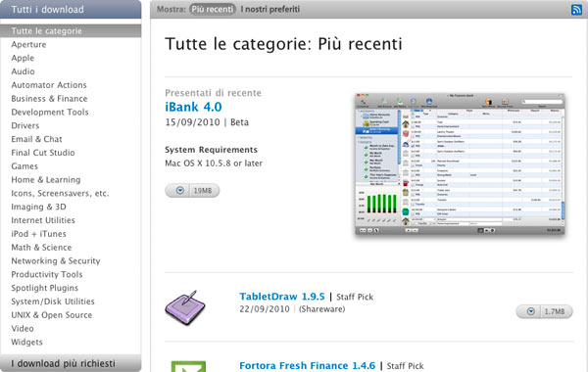Select Spotlight Plugins category
588x372 pixels.
45,288
